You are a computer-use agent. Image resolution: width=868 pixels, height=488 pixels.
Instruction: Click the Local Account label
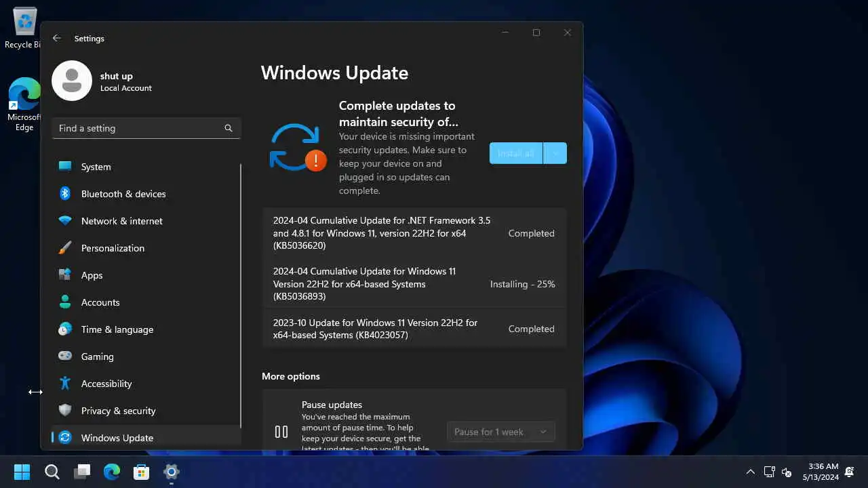click(126, 88)
